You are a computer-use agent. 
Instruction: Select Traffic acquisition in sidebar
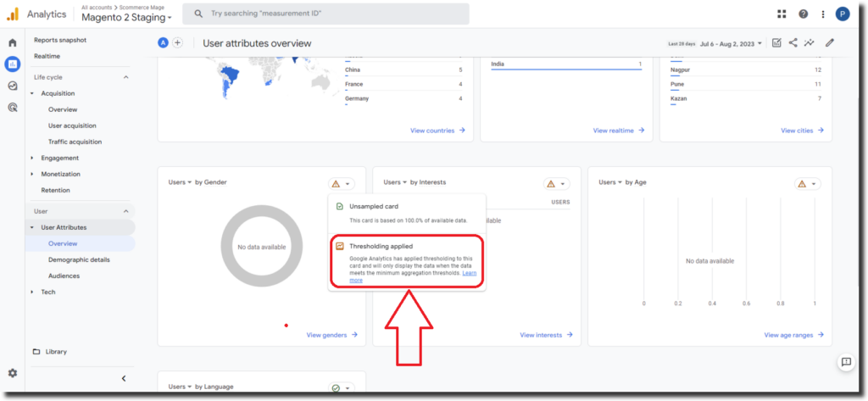click(x=75, y=142)
